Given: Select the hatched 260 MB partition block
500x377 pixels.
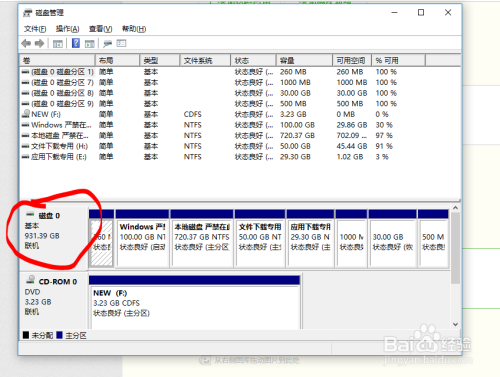Looking at the screenshot, I should tap(102, 239).
